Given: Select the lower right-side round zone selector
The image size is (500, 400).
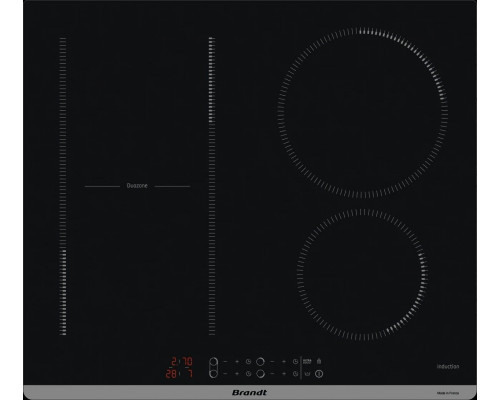Looking at the screenshot, I should pyautogui.click(x=260, y=374).
